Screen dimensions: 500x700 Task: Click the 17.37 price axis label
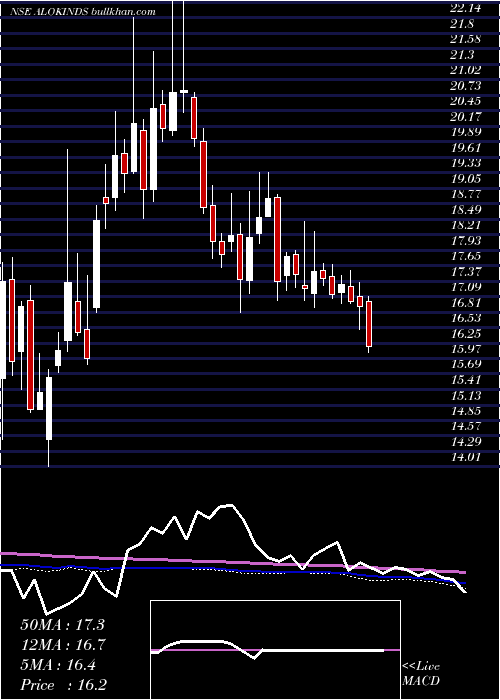pyautogui.click(x=466, y=271)
